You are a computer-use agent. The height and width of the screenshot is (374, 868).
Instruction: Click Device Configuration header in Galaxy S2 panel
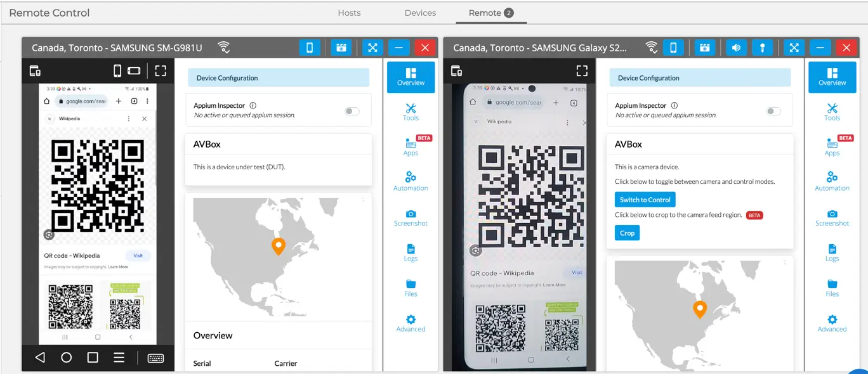click(x=700, y=78)
